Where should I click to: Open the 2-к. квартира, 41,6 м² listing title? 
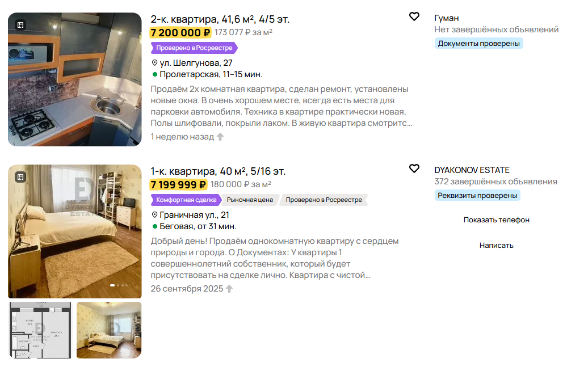point(220,19)
